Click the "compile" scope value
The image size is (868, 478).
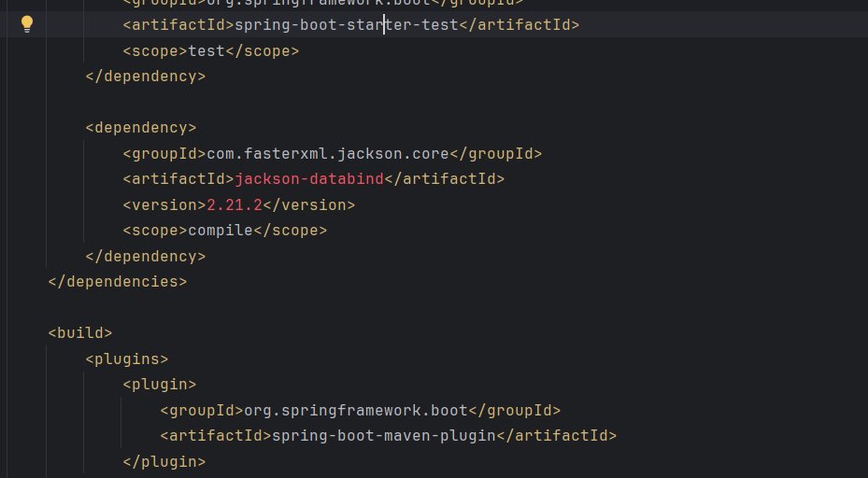tap(220, 231)
